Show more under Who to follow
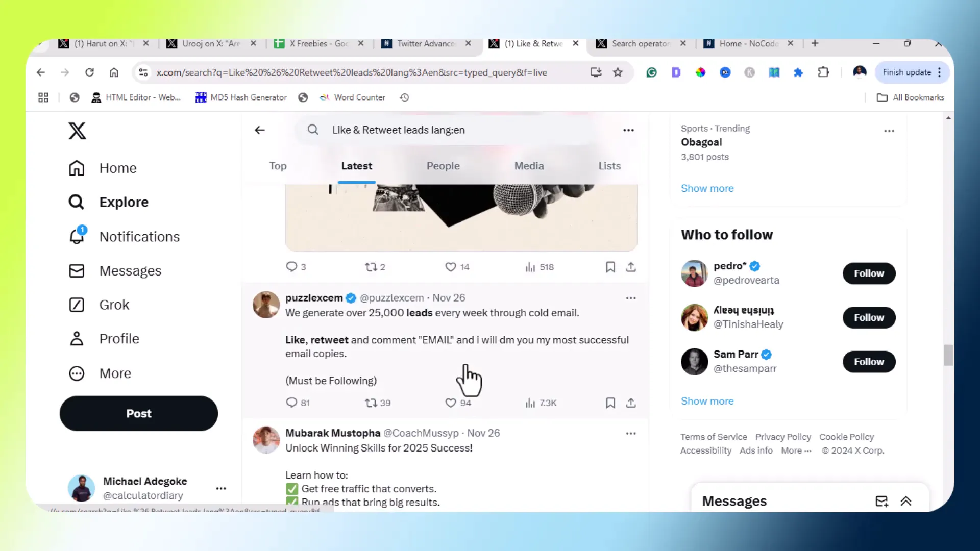The image size is (980, 551). [x=707, y=401]
